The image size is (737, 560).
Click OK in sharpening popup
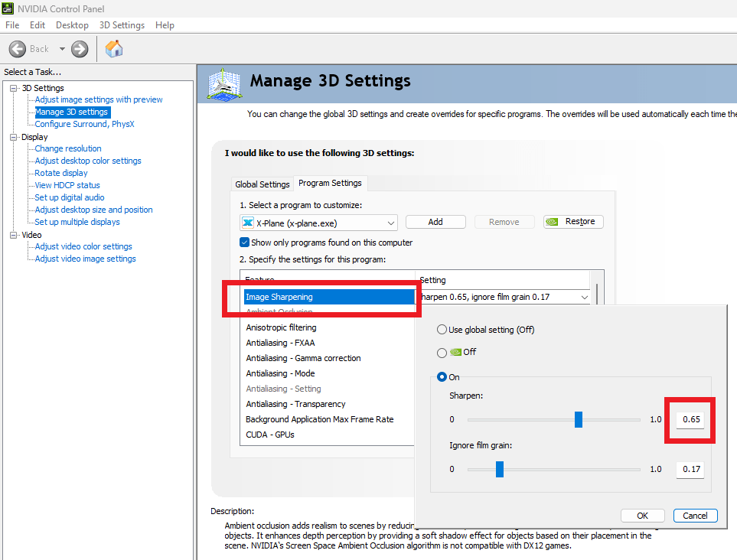(643, 516)
